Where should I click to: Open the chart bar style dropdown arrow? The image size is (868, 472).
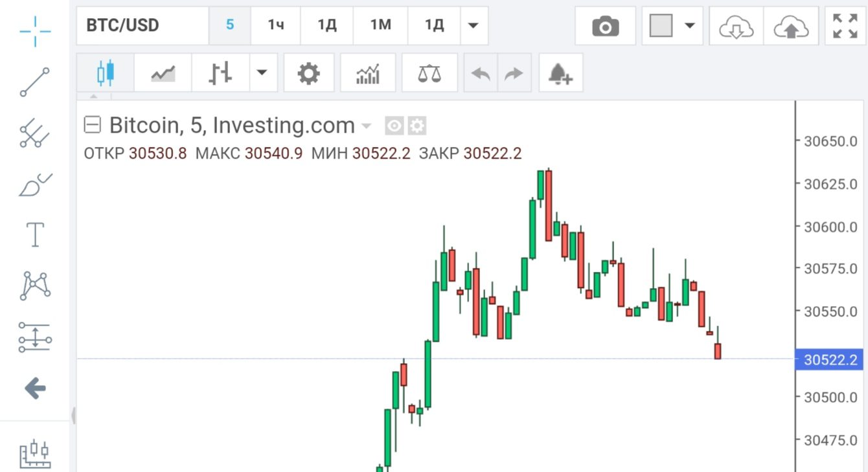[262, 73]
